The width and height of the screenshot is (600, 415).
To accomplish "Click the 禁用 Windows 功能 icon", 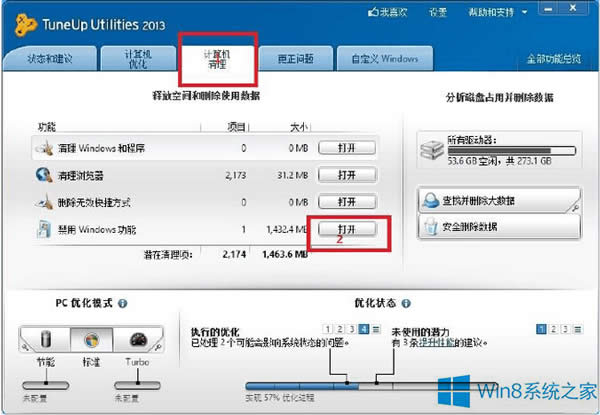I will [x=42, y=230].
